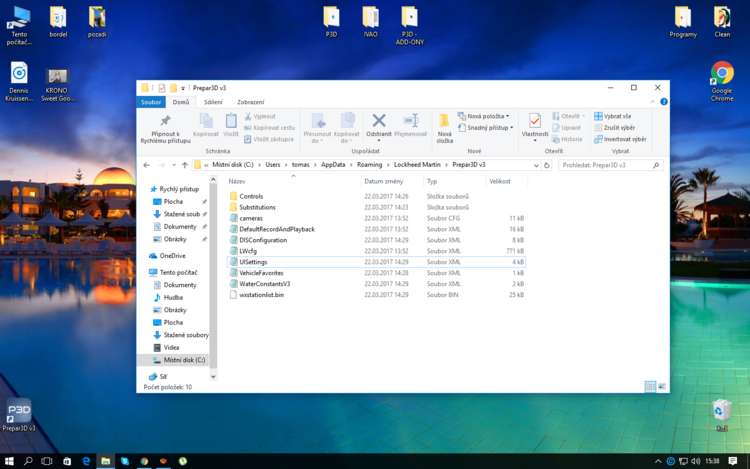Launch Edge from the taskbar
Screen dimensions: 750x469
[86, 461]
